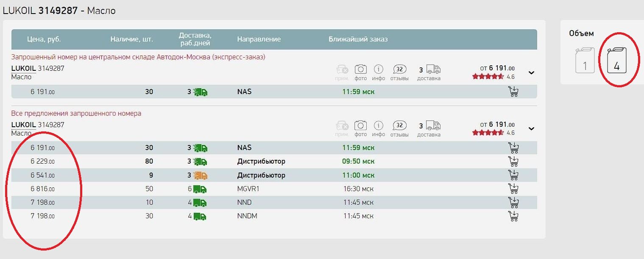
Task: Click the page title LUKOIL 3149287 - Масло
Action: pos(59,11)
